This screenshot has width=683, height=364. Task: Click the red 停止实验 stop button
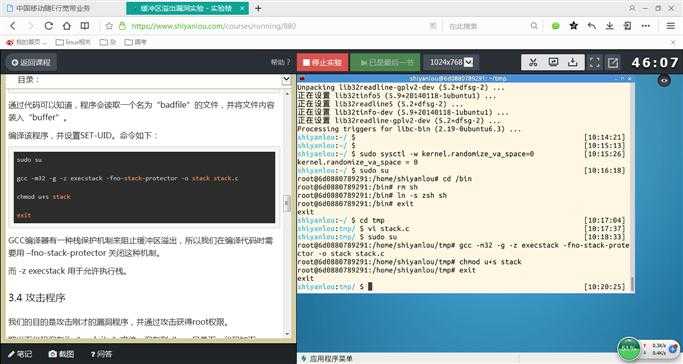click(x=322, y=62)
